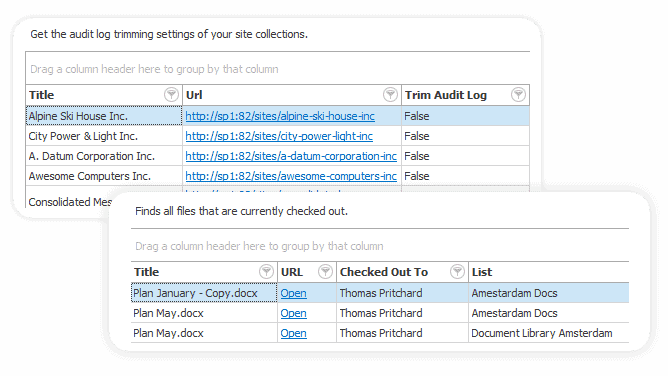This screenshot has width=668, height=376.
Task: Open filter icon on URL column of checked-out files
Action: [325, 271]
